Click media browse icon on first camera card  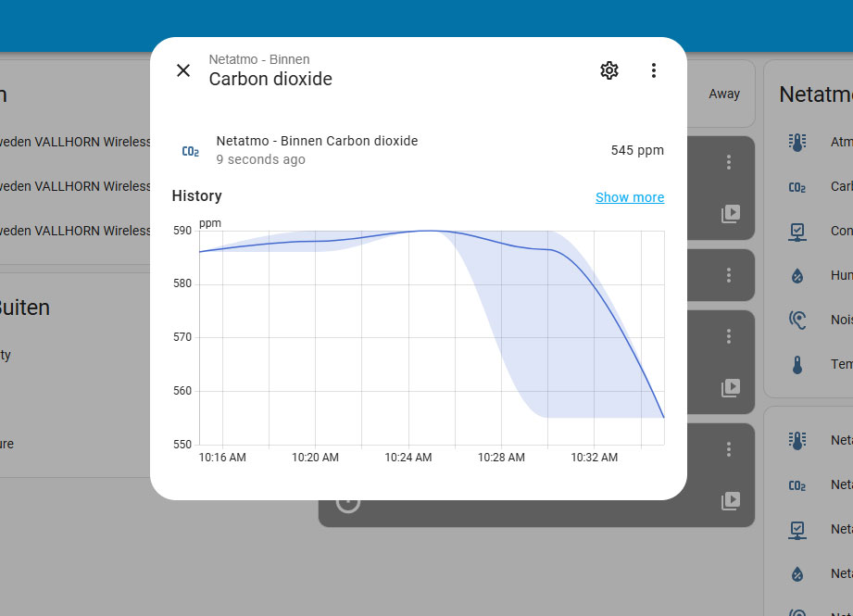point(731,214)
